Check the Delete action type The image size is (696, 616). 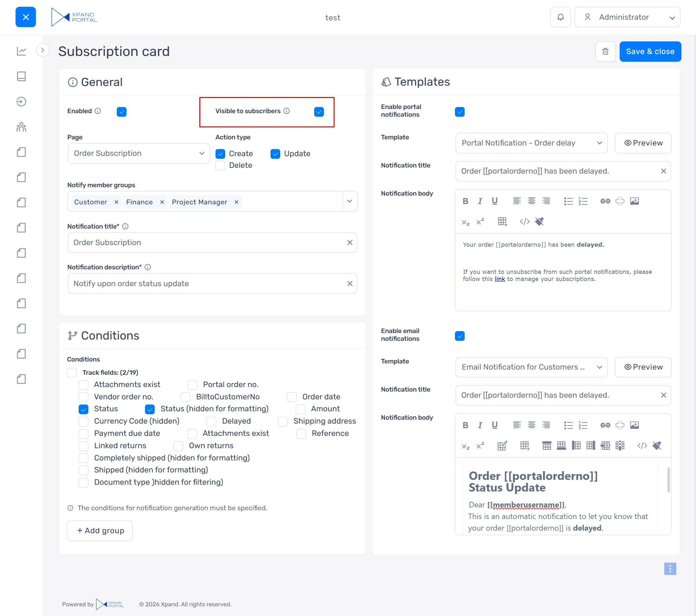pyautogui.click(x=220, y=166)
